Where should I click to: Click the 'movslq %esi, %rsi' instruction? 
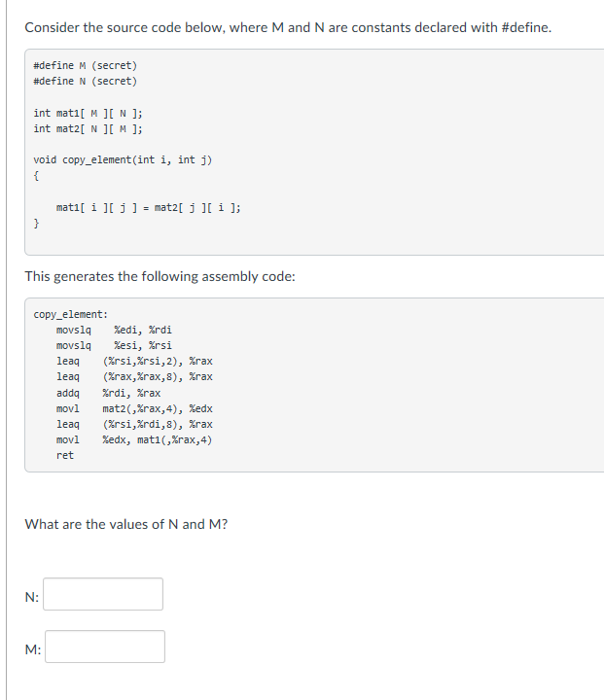click(114, 346)
